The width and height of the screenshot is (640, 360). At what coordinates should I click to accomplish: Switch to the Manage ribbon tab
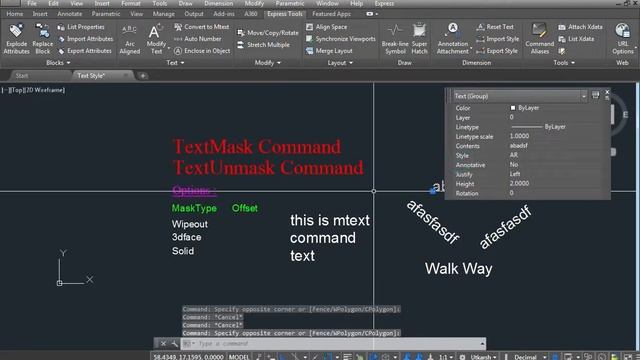(x=163, y=14)
